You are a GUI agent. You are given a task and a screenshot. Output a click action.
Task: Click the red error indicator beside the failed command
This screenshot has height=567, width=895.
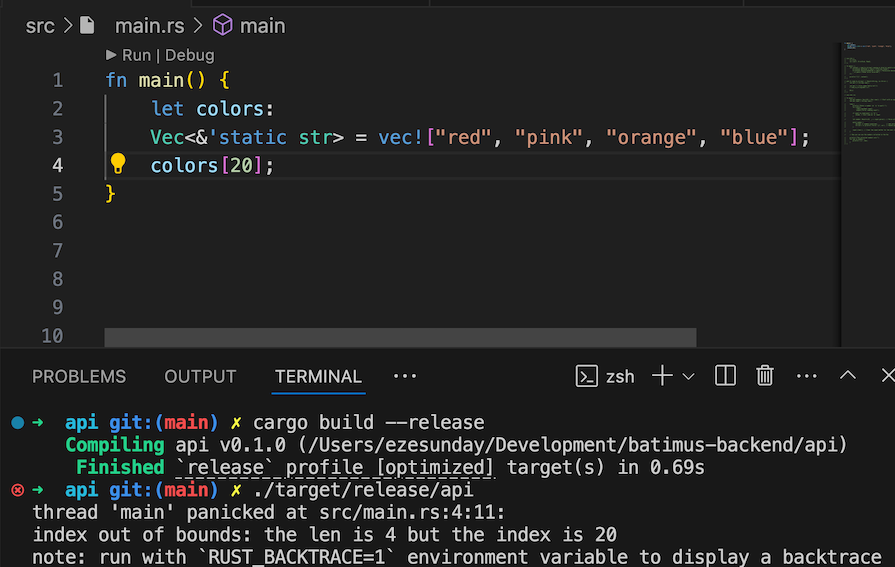tap(17, 490)
